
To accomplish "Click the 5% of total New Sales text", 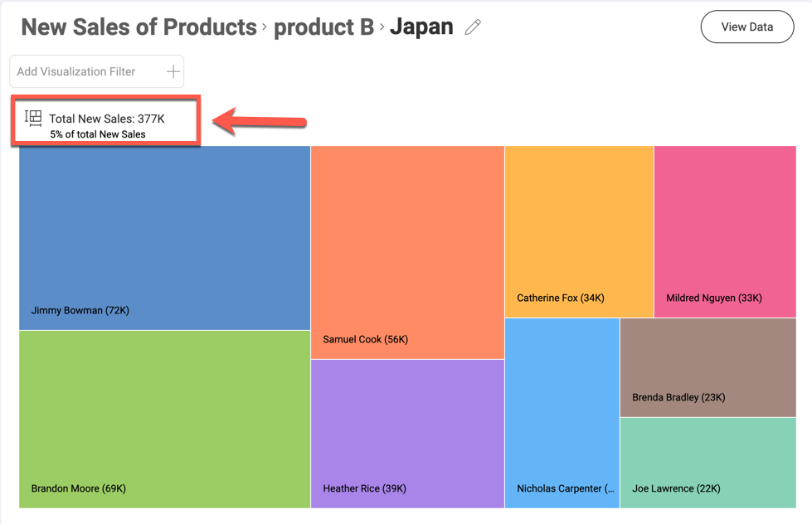I will tap(98, 134).
